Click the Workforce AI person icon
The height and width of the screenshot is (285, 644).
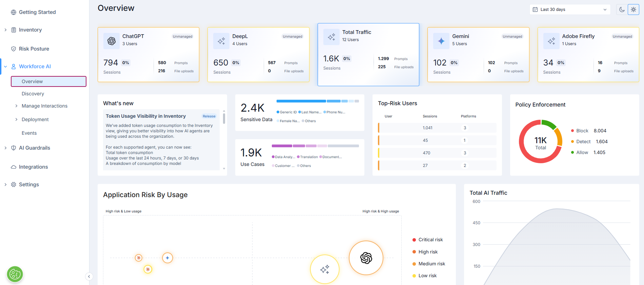(14, 66)
